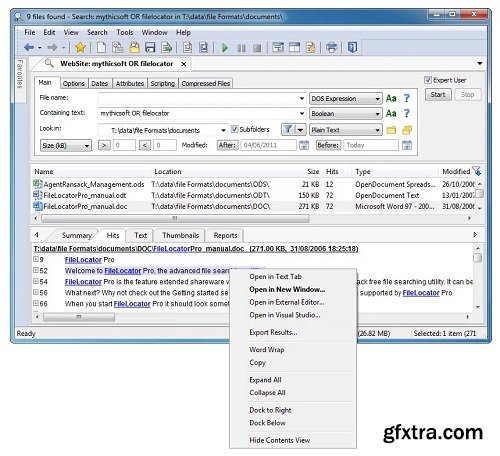Toggle case sensitivity Aa for File name
Screen dimensions: 500x456
click(391, 98)
